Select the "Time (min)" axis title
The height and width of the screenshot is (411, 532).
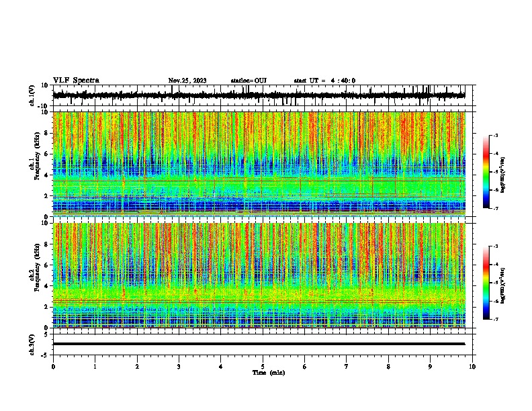point(269,373)
